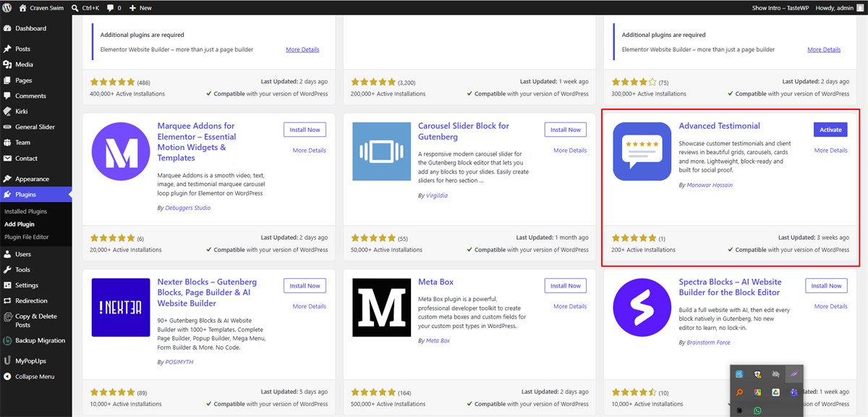Open the Contact menu item
868x417 pixels.
(x=36, y=158)
